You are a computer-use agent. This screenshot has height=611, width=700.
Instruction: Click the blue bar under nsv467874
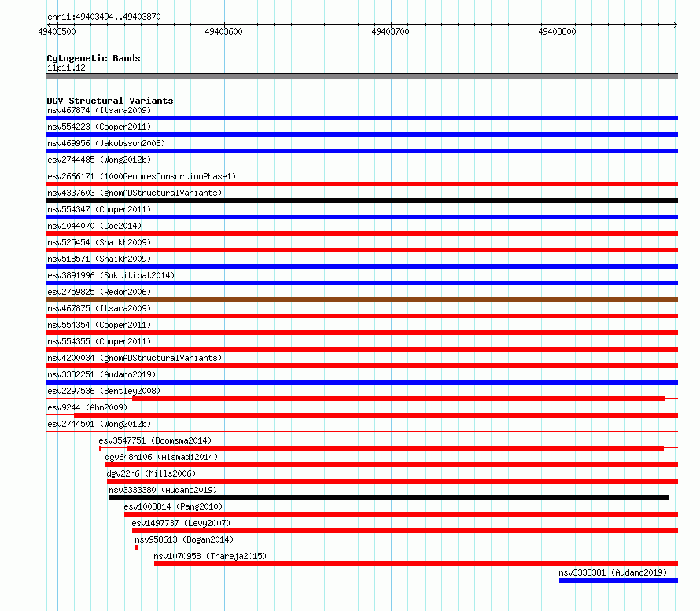click(362, 118)
